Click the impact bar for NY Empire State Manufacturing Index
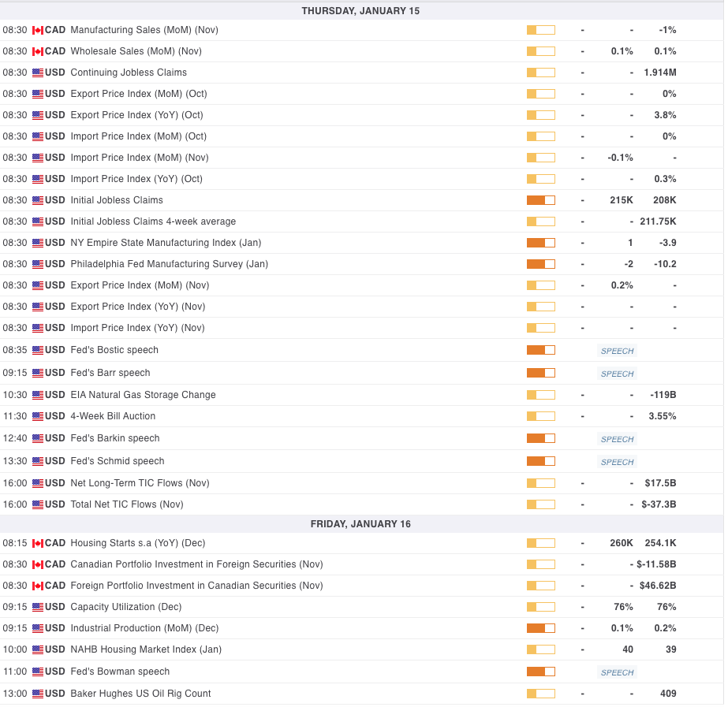 click(x=539, y=243)
